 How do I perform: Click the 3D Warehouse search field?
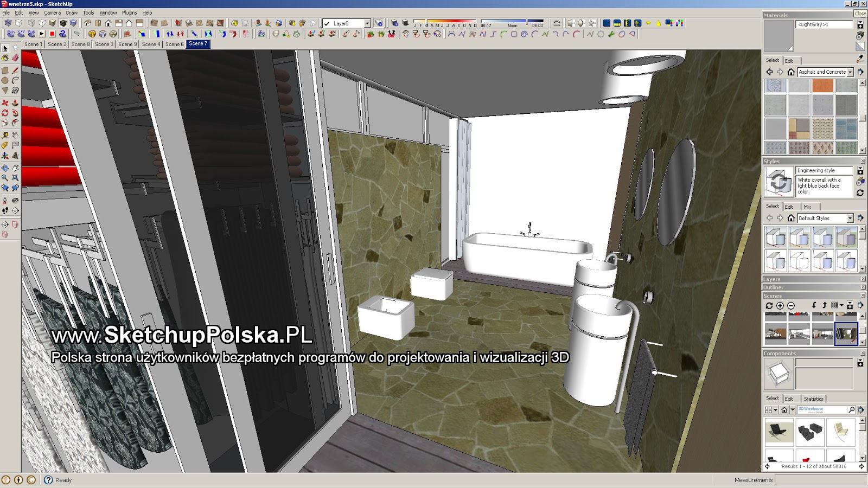tap(821, 409)
